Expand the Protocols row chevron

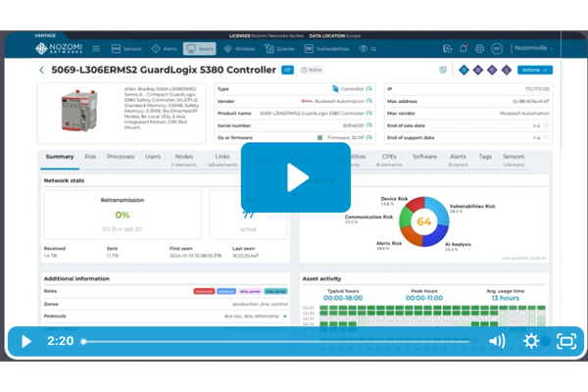click(285, 317)
